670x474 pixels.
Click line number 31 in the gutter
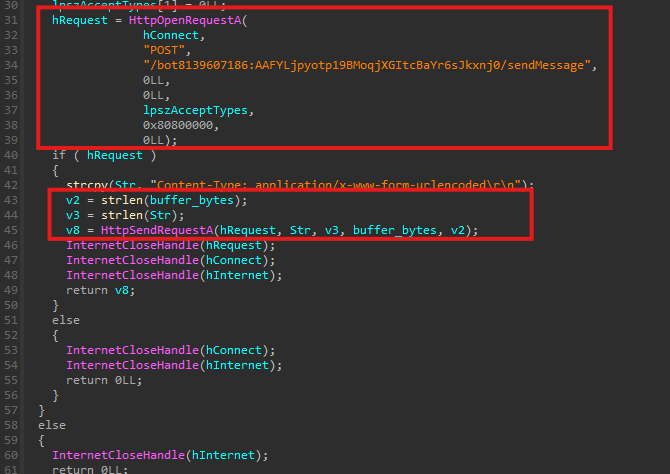click(12, 19)
